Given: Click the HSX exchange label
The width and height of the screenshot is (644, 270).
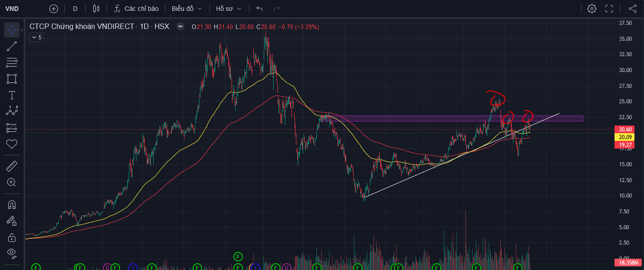Looking at the screenshot, I should pyautogui.click(x=162, y=27).
